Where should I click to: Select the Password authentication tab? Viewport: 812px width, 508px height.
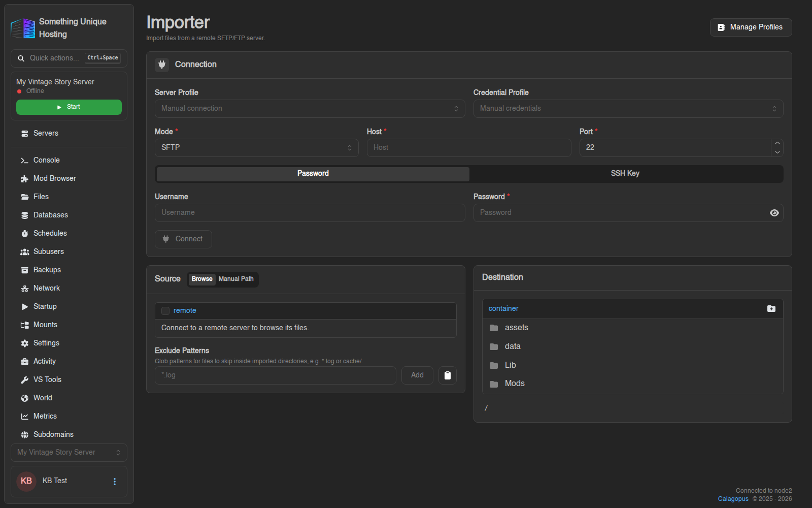click(313, 174)
